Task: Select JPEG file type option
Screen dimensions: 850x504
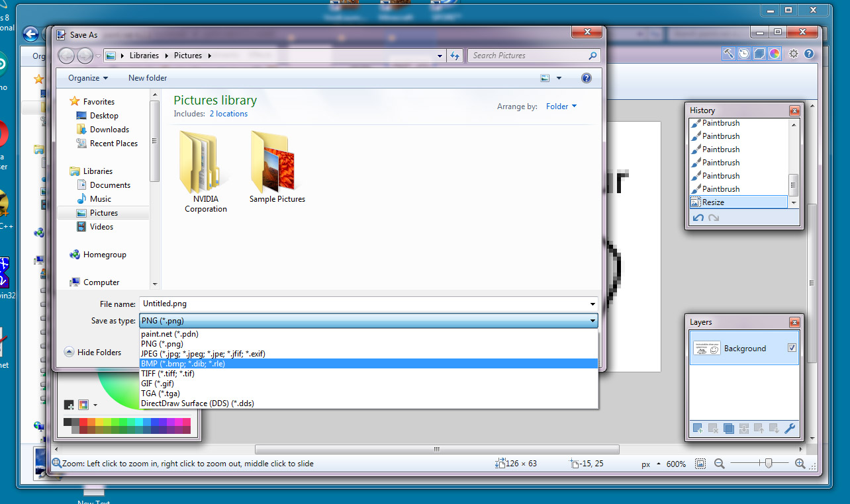Action: pyautogui.click(x=368, y=354)
